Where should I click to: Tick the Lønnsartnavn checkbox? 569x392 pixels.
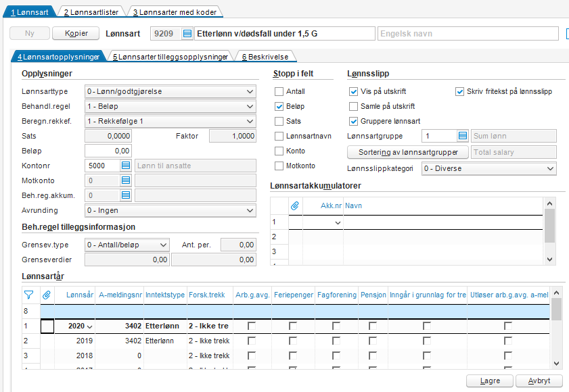279,136
